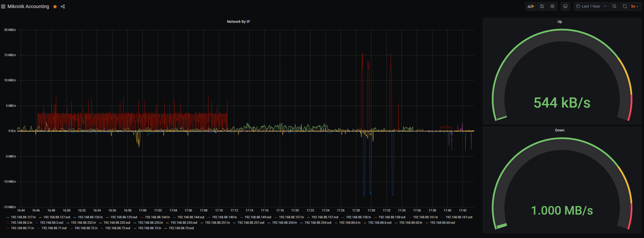
Task: Click the 192.168.88.149:in color swatch
Action: [x=209, y=217]
